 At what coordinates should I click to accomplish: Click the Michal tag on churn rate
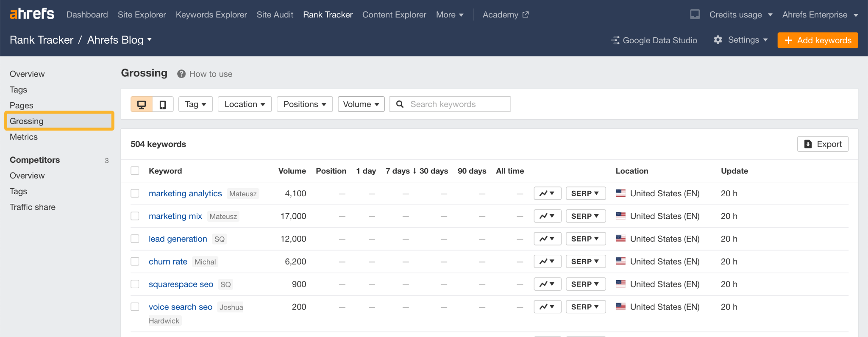tap(205, 262)
